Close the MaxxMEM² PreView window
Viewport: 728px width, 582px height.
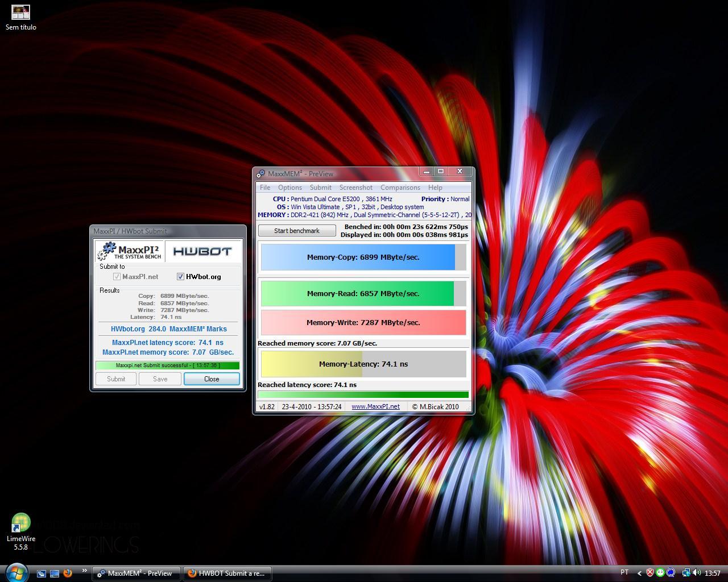[x=460, y=171]
